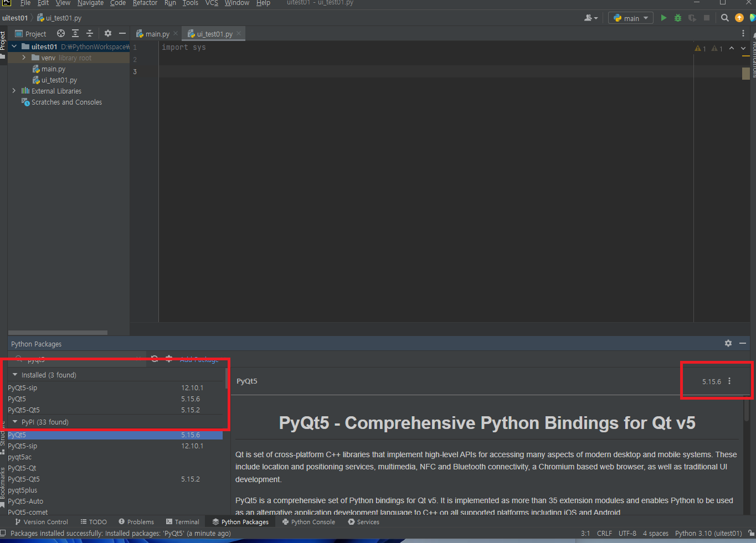Jump to next highlighted error arrow
This screenshot has width=756, height=543.
pyautogui.click(x=743, y=48)
